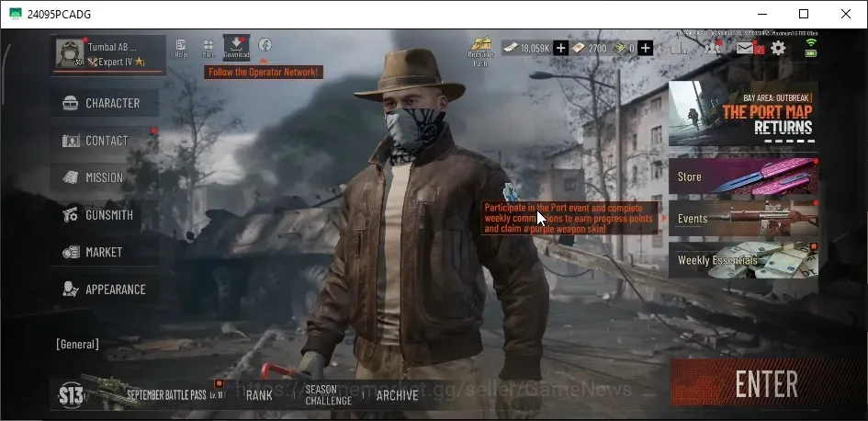Open the APPEARANCE menu
This screenshot has width=868, height=421.
click(x=104, y=290)
